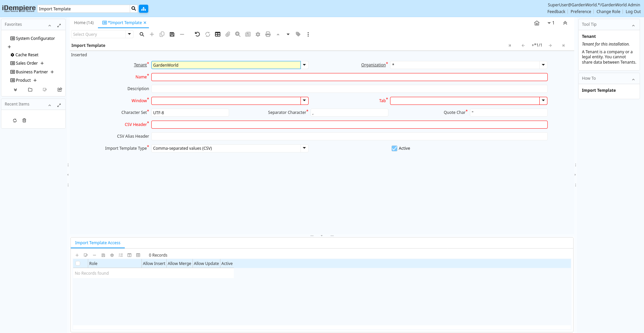Open the Preference link
Image resolution: width=644 pixels, height=333 pixels.
point(581,12)
